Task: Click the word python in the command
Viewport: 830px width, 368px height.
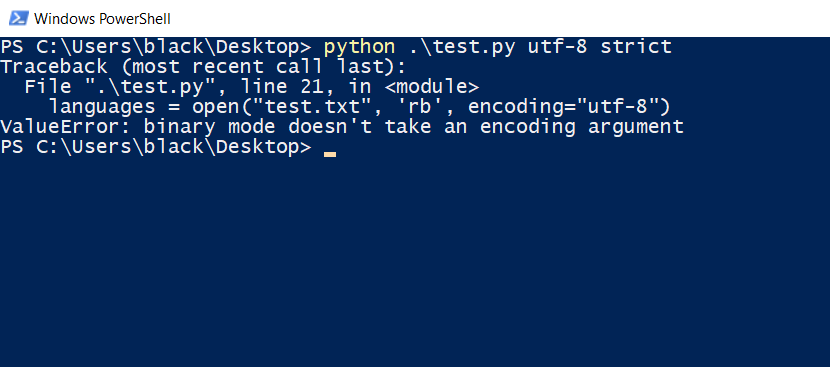Action: [359, 47]
